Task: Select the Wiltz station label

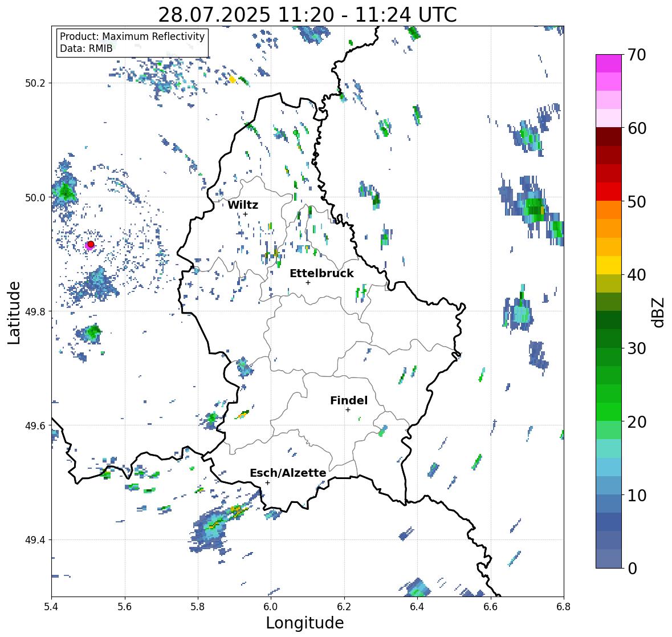Action: [x=243, y=205]
